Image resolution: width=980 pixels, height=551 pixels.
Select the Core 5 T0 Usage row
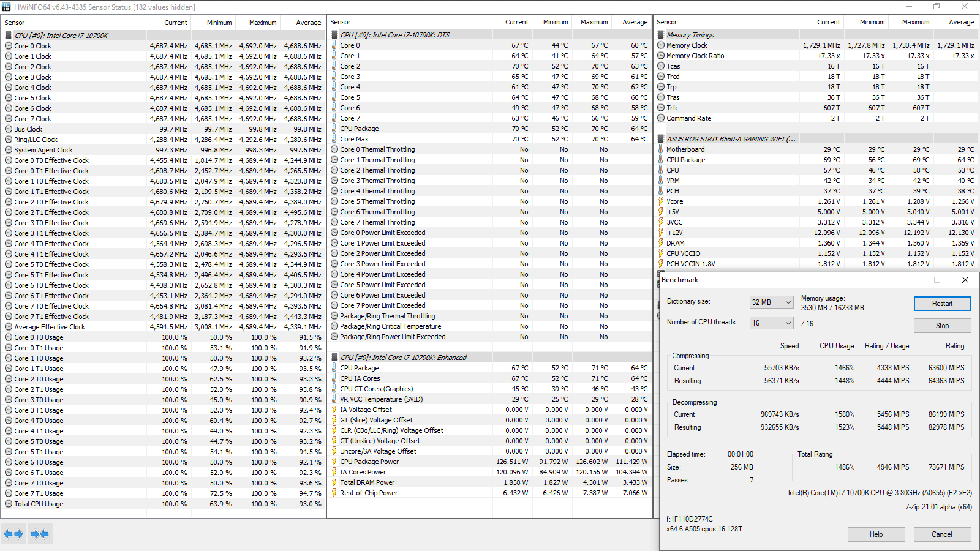click(x=163, y=441)
